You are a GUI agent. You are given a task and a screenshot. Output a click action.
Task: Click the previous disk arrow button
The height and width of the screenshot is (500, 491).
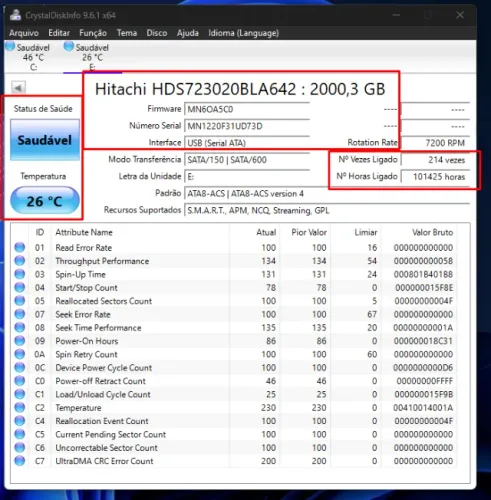(18, 88)
